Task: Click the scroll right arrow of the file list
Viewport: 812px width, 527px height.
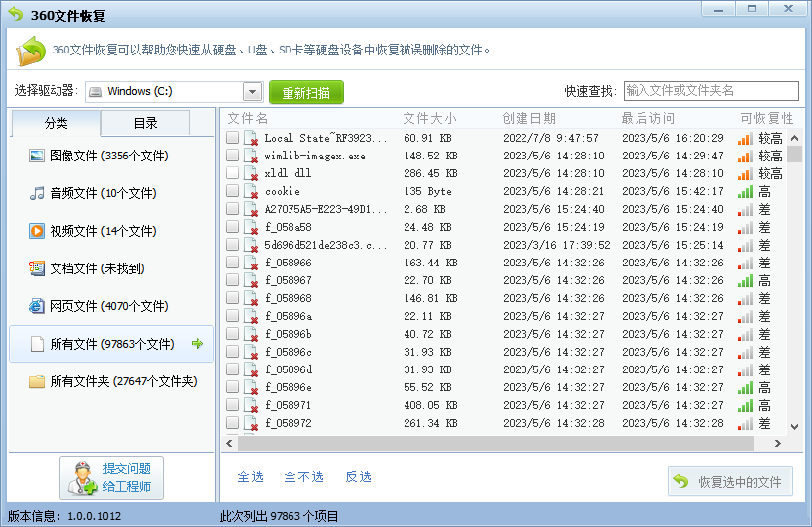Action: [777, 443]
